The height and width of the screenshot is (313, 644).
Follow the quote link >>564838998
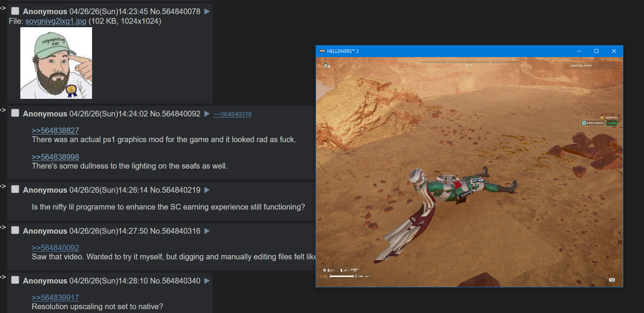[55, 157]
